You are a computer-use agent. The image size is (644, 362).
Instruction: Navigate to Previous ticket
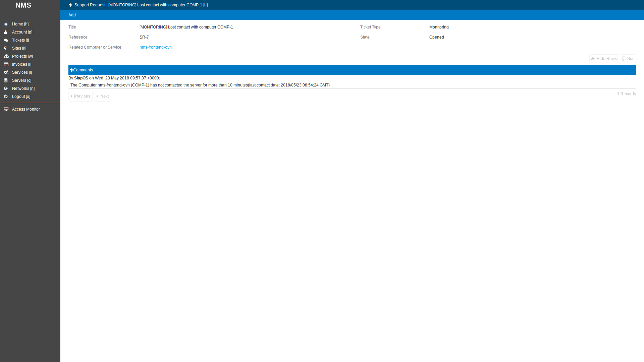coord(80,96)
